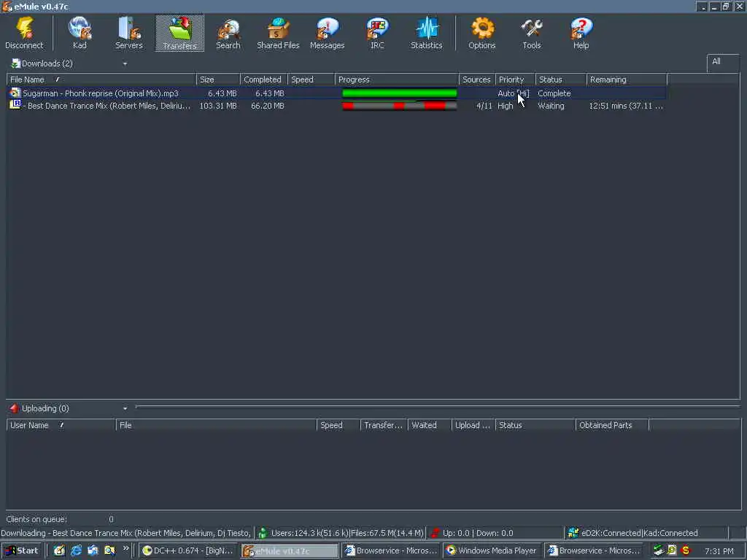
Task: Sort downloads by File Name column
Action: pos(101,79)
